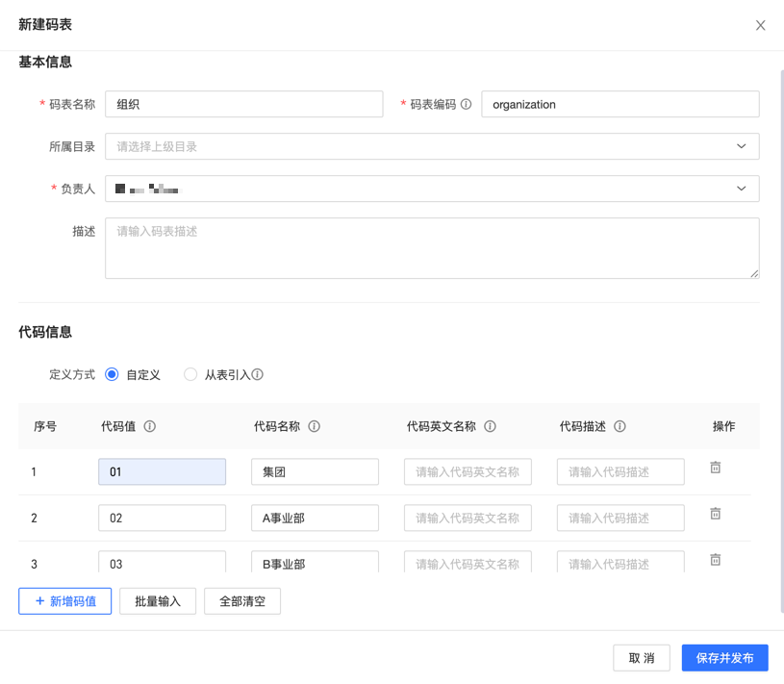
Task: Click 新增码值 button
Action: 65,601
